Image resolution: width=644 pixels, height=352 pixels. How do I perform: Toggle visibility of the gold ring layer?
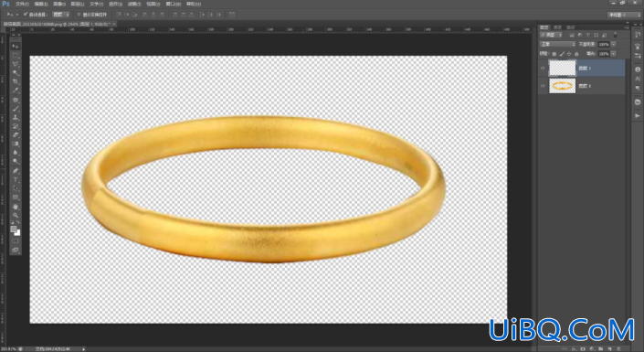coord(543,86)
